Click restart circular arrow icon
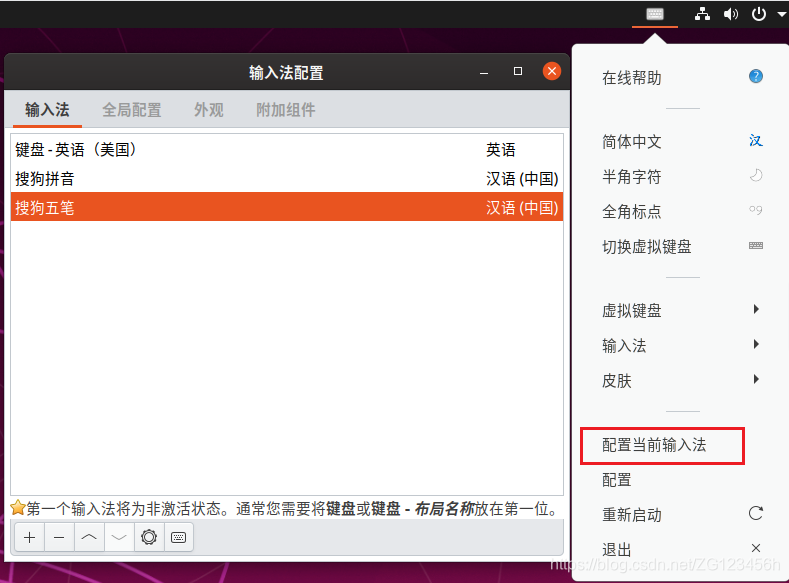The width and height of the screenshot is (789, 583). pos(756,513)
